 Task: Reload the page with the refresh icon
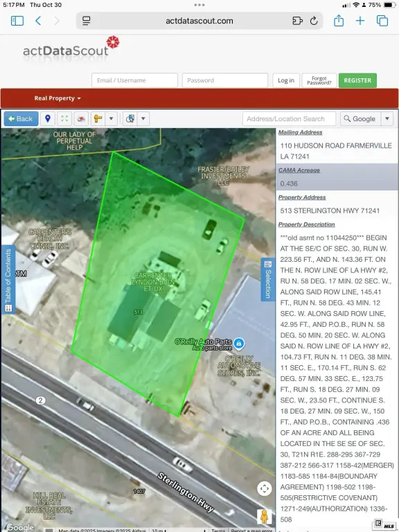point(314,21)
